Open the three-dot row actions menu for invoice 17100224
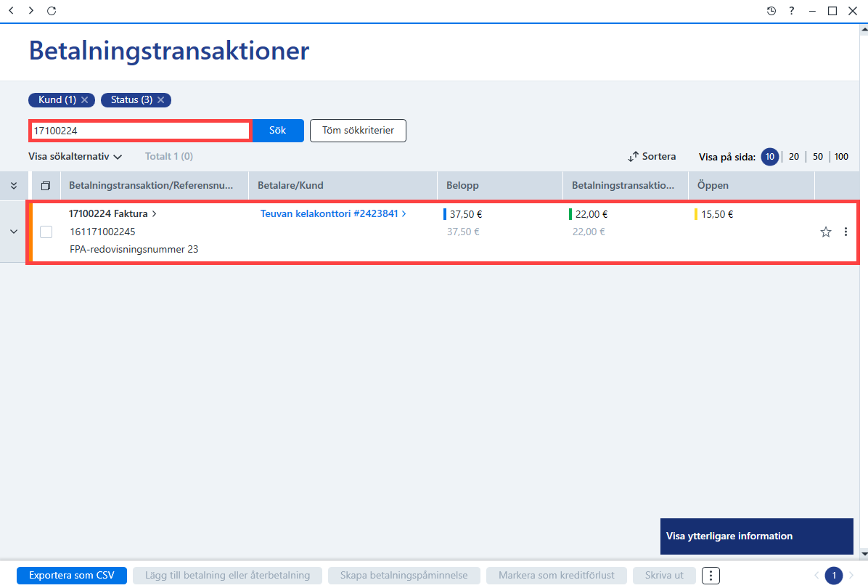 click(x=846, y=232)
